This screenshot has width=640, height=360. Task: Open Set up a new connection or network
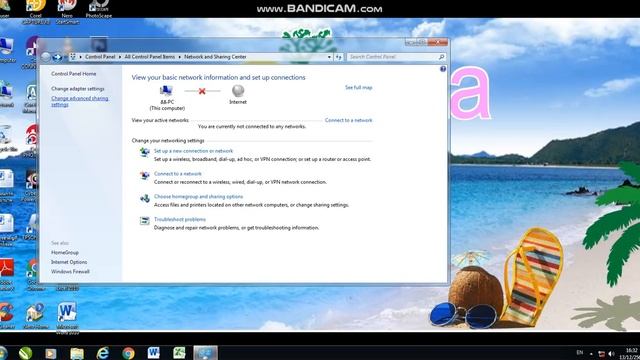(x=193, y=151)
